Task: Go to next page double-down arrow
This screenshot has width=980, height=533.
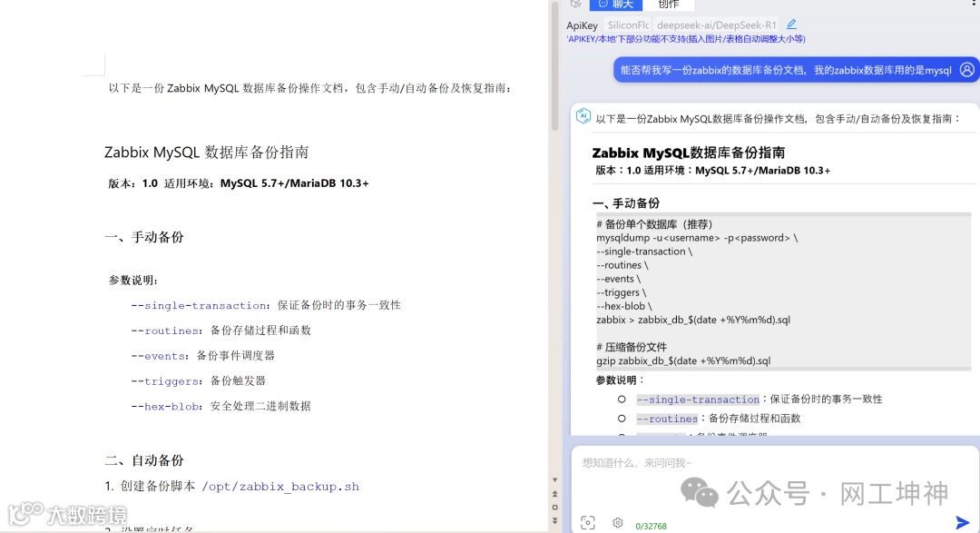Action: [x=554, y=520]
